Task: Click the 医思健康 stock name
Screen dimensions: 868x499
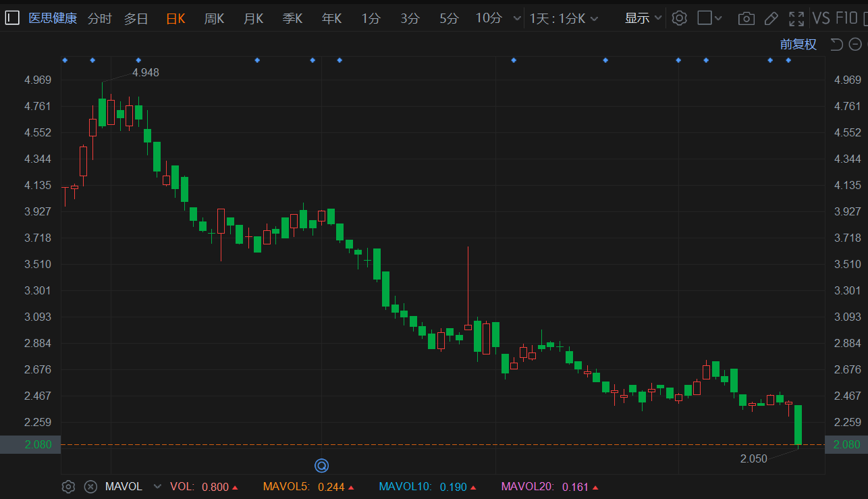Action: tap(53, 18)
